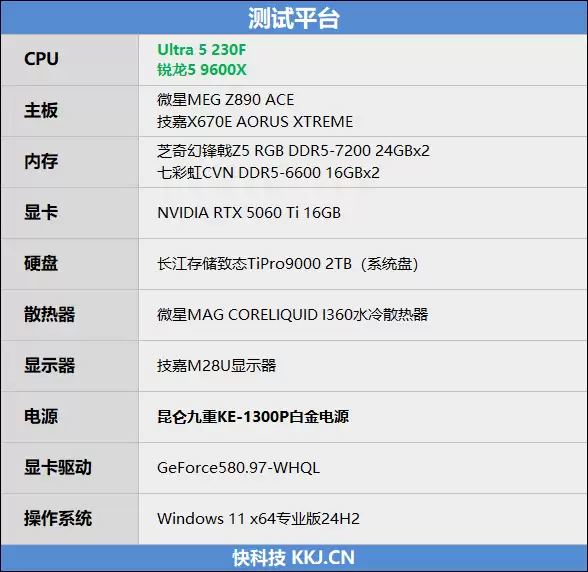Screen dimensions: 588x572
Task: Select the '散热器' row label
Action: coord(50,314)
